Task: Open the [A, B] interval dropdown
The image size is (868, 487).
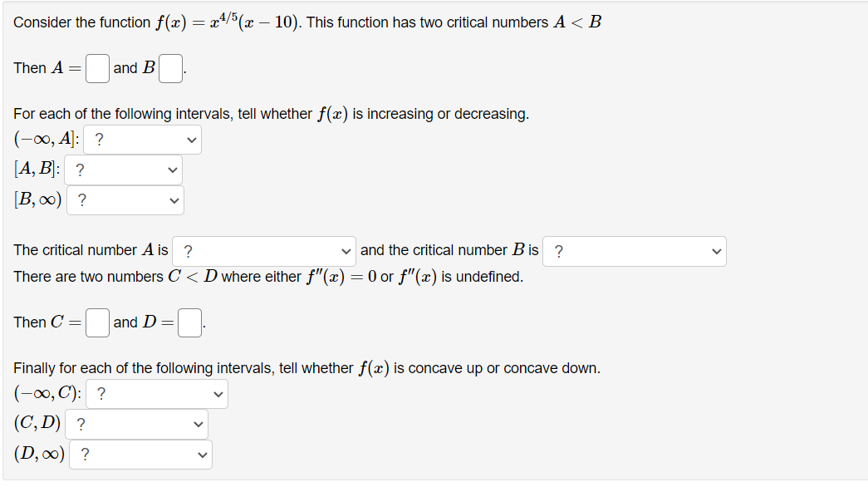Action: click(x=123, y=170)
